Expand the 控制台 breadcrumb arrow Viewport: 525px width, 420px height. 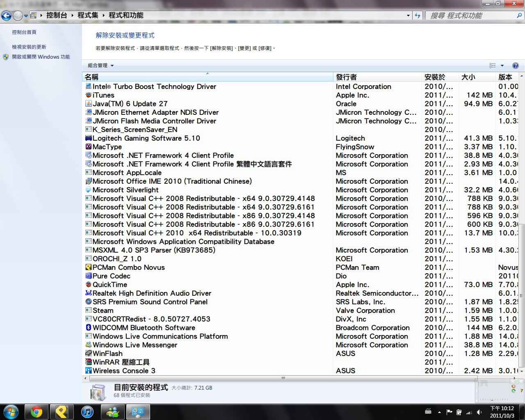pyautogui.click(x=73, y=16)
